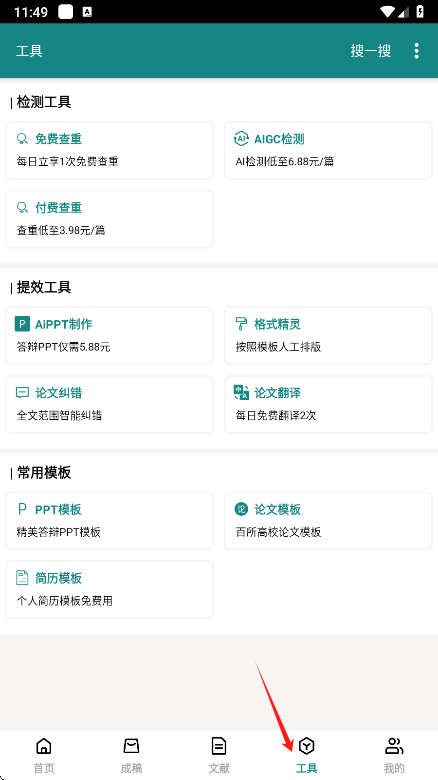Tap the 付费查重 magnifier icon
The height and width of the screenshot is (780, 438).
(22, 207)
